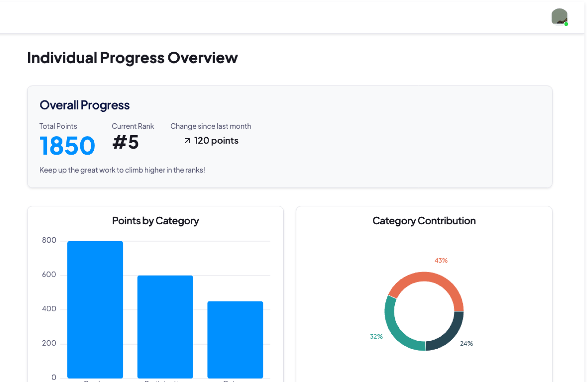The width and height of the screenshot is (588, 382).
Task: Click the 800 y-axis label
Action: [x=49, y=240]
